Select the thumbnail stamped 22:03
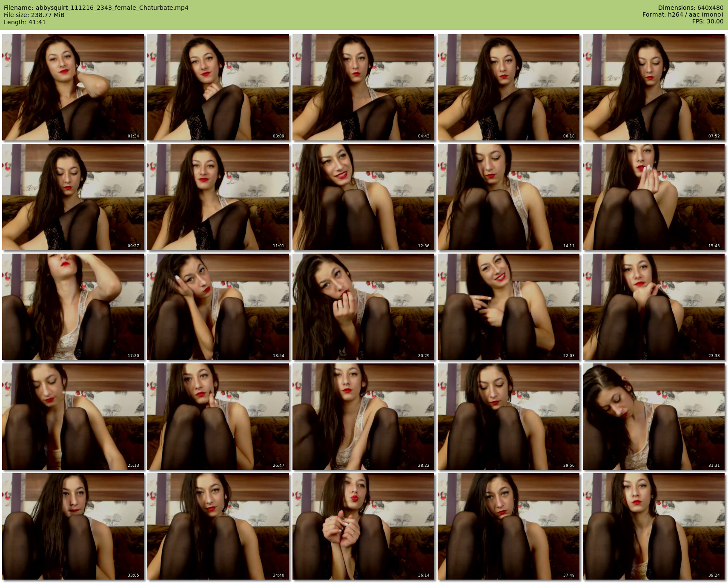This screenshot has width=728, height=583. tap(509, 307)
